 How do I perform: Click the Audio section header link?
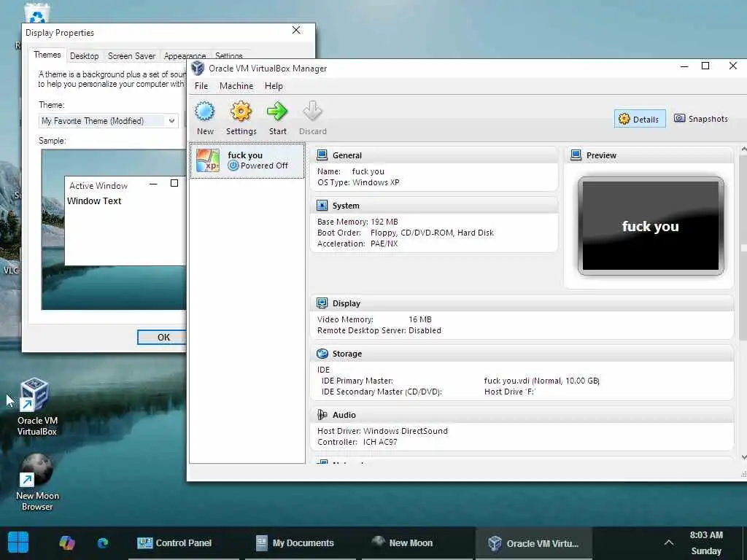point(344,415)
